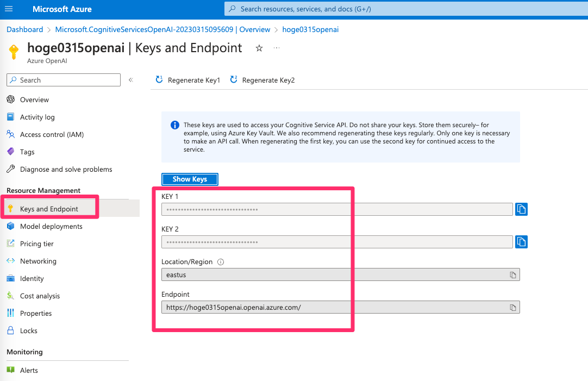Click the magnifier icon in the top search bar

[233, 9]
